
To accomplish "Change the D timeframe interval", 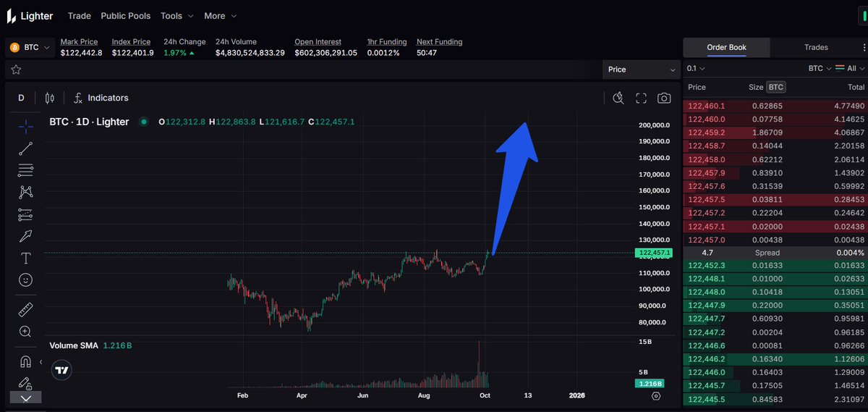I will click(x=21, y=98).
